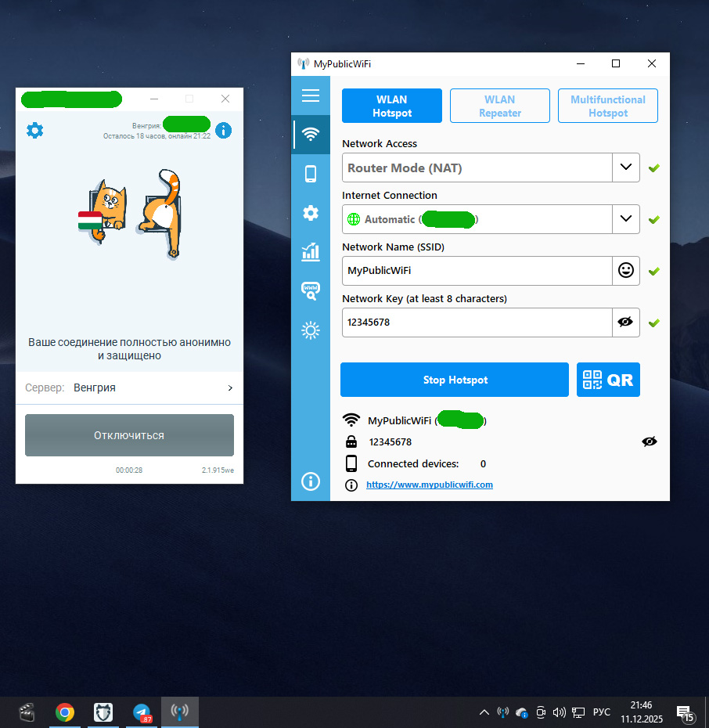Click the emoji smiley button in SSID field
This screenshot has width=709, height=728.
pos(626,270)
